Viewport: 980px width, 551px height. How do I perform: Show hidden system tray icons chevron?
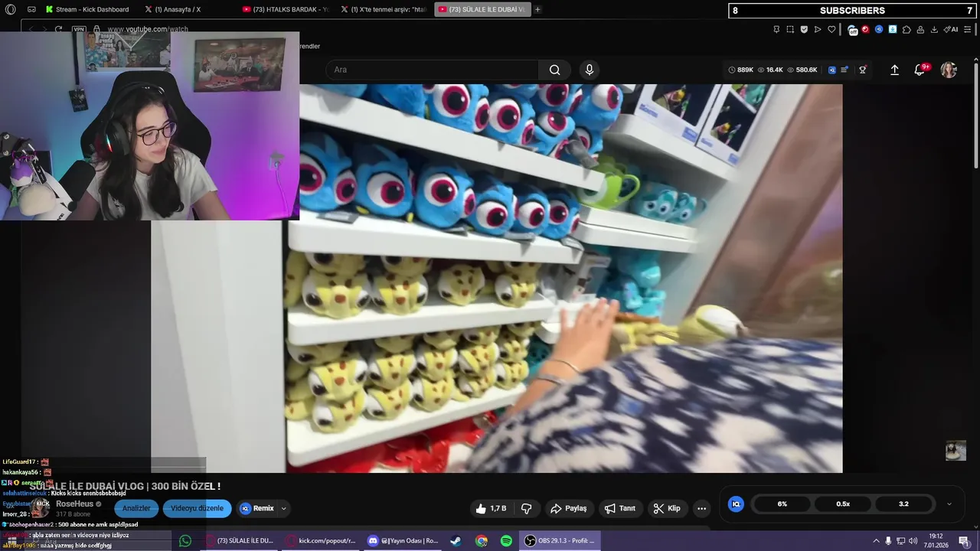pos(876,541)
